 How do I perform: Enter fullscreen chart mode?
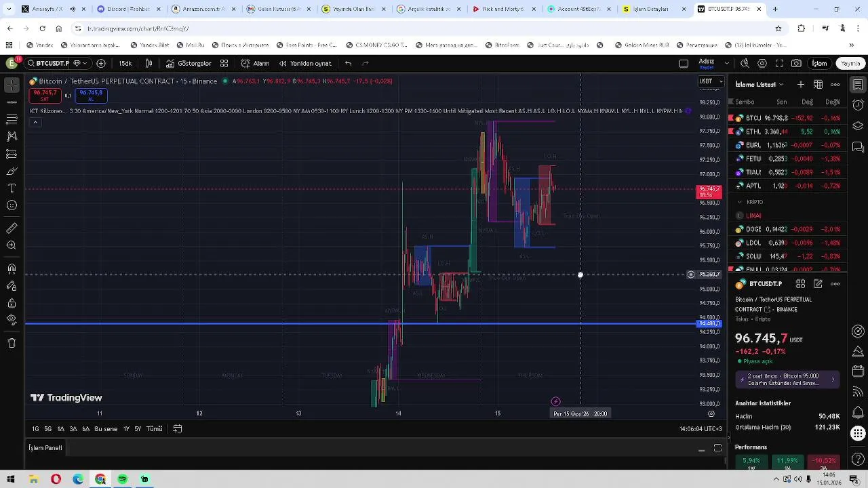point(779,63)
